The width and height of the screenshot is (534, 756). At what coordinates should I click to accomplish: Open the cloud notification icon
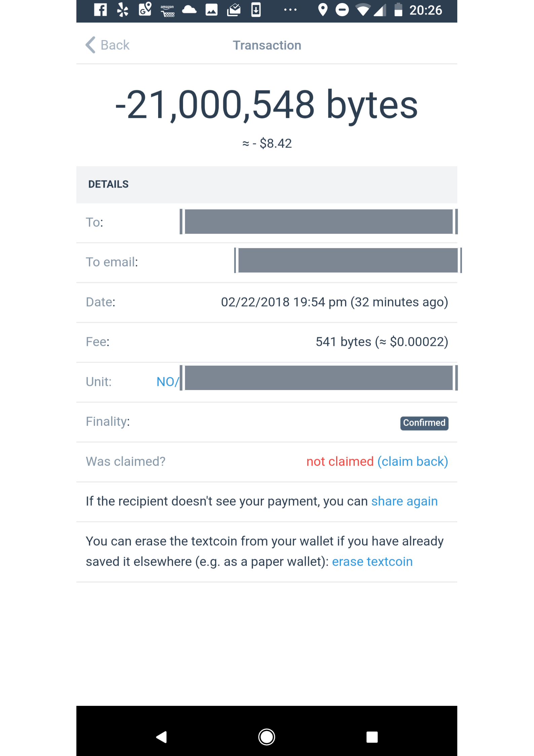[x=189, y=9]
